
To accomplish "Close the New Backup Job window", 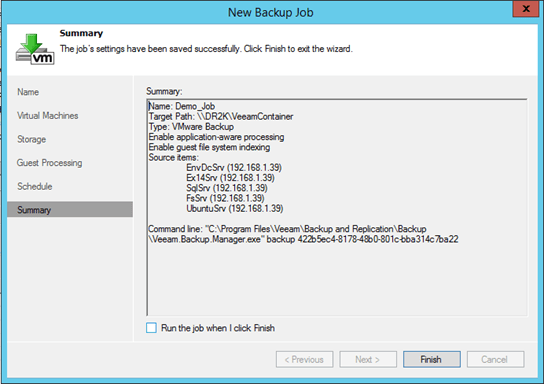I will pyautogui.click(x=526, y=8).
